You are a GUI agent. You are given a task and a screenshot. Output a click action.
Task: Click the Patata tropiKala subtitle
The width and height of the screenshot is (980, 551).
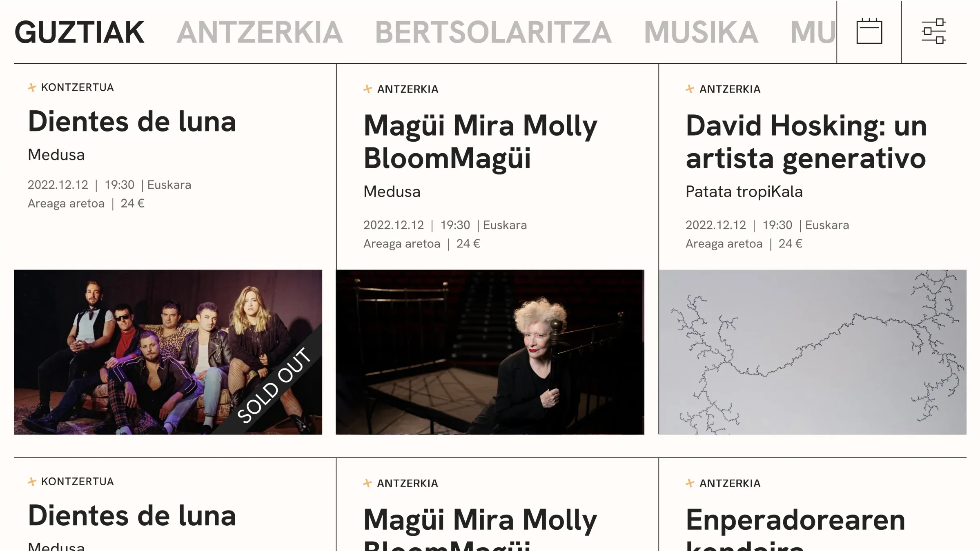click(744, 192)
